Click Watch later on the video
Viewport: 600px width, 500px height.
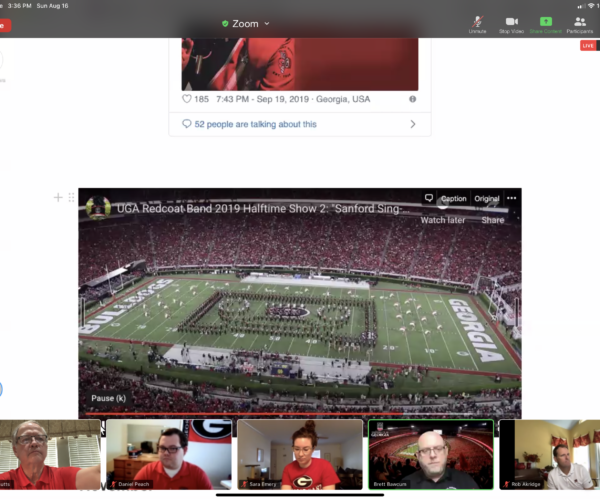coord(443,220)
